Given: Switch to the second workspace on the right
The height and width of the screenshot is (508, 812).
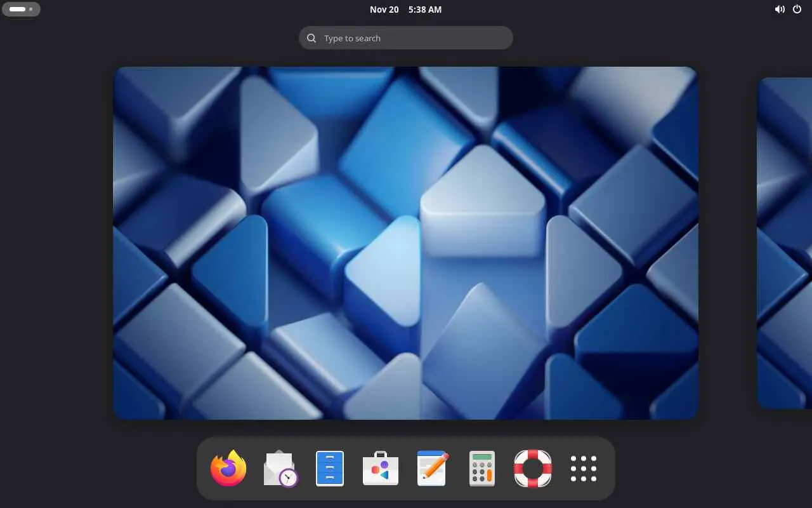Looking at the screenshot, I should tap(785, 243).
